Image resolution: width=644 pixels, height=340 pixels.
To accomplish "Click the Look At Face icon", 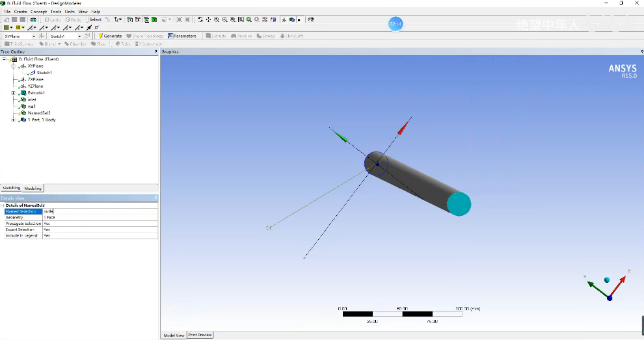I will point(273,20).
